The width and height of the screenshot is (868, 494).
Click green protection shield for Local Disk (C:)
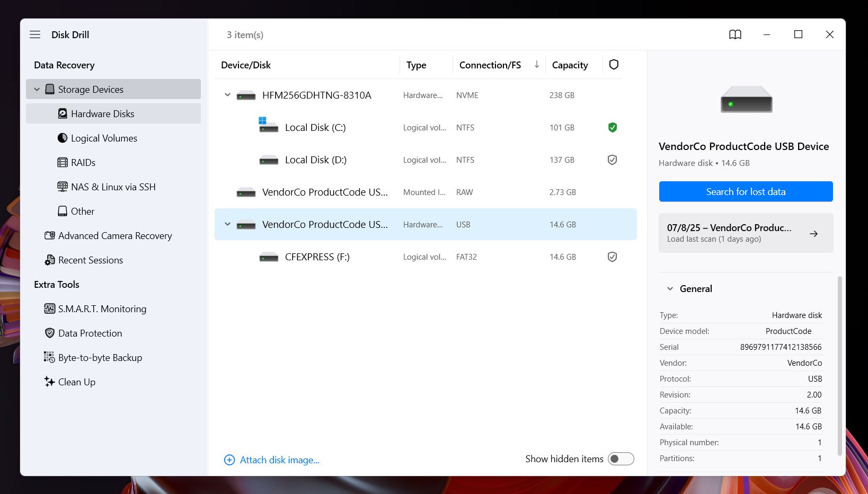click(x=613, y=127)
